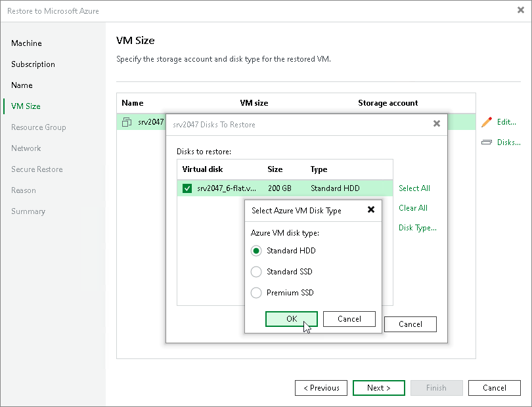Viewport: 532px width, 407px height.
Task: Click the VM size column header
Action: coord(254,103)
